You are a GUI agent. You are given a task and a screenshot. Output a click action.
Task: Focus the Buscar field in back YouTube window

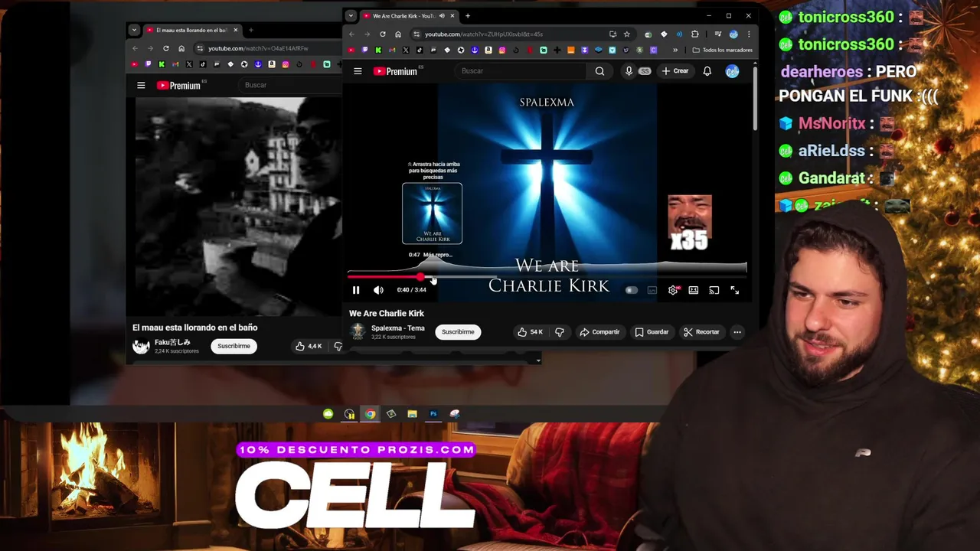pos(289,85)
